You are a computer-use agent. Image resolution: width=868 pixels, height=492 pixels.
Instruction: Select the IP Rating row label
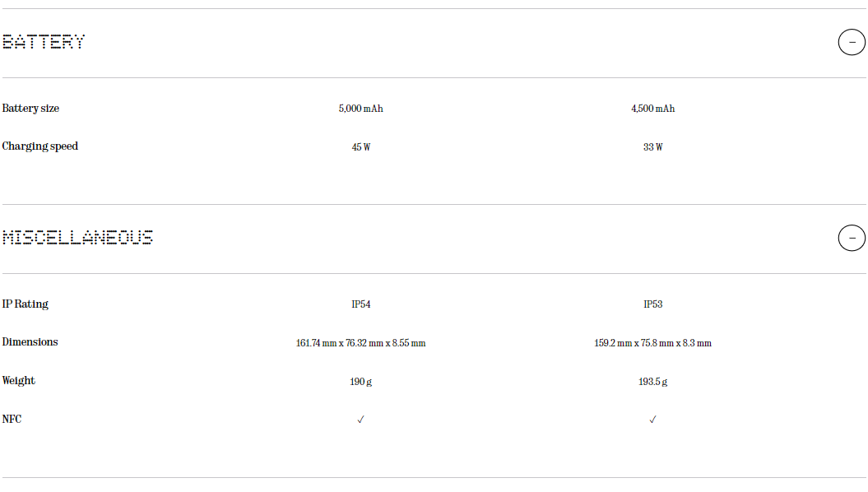[25, 304]
